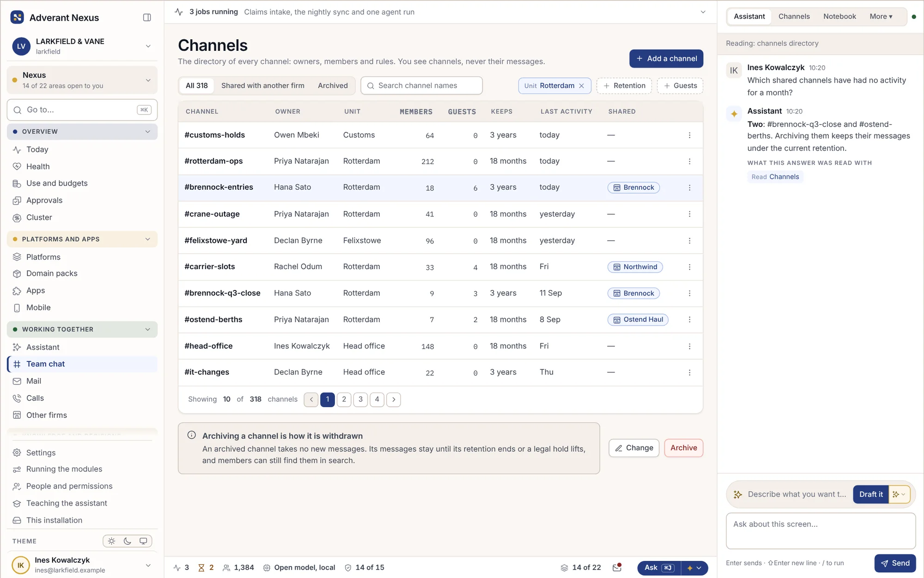The height and width of the screenshot is (578, 924).
Task: Click the 1,384 people count in status bar
Action: coord(238,567)
